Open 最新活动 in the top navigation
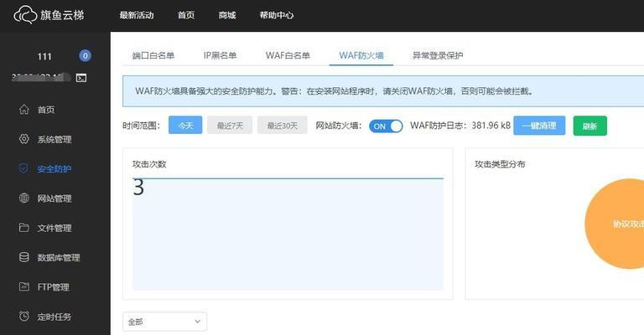The width and height of the screenshot is (644, 335). point(137,15)
